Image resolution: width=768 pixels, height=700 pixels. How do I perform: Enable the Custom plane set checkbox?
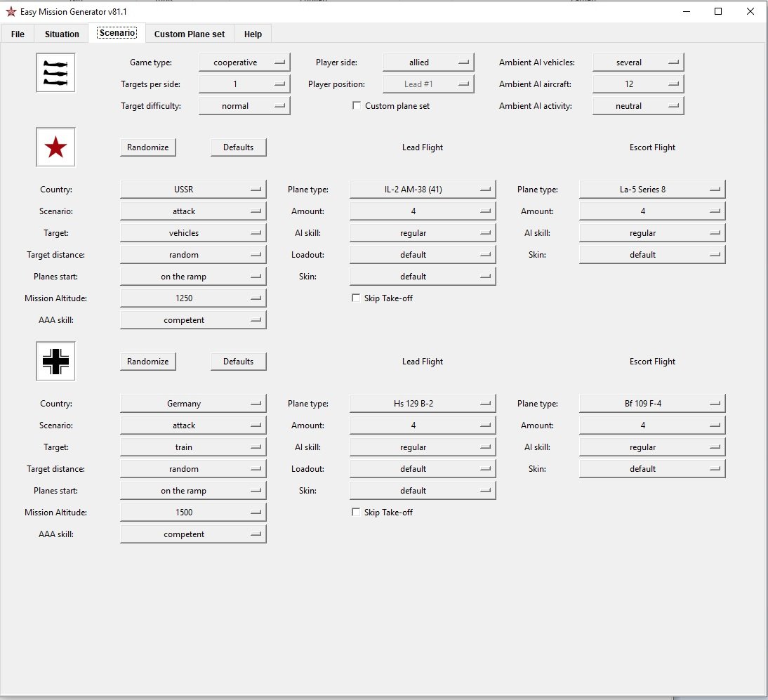(x=357, y=106)
